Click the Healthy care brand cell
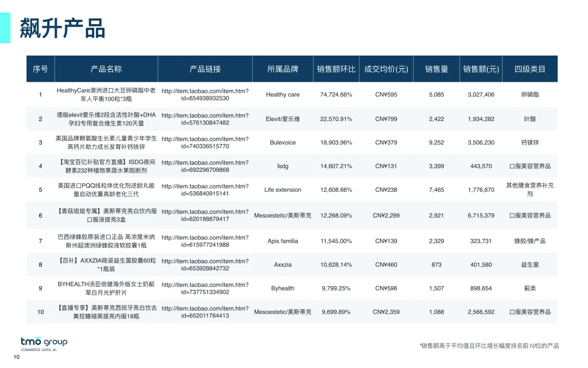The height and width of the screenshot is (368, 588). (x=283, y=95)
